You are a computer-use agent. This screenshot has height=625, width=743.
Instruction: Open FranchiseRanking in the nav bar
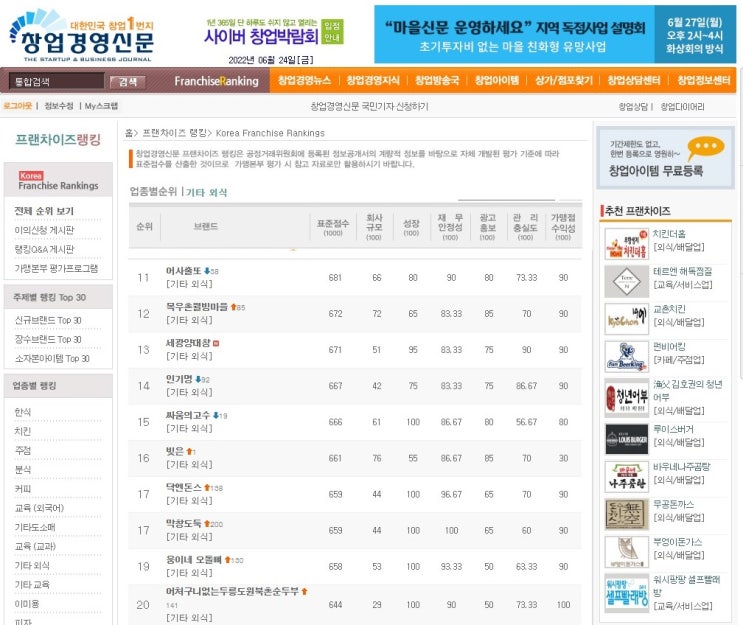click(217, 81)
